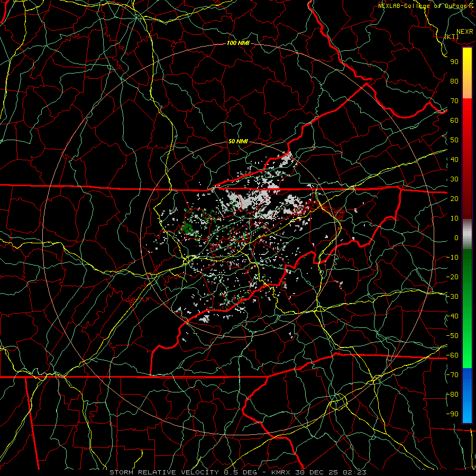This screenshot has height=476, width=476.
Task: Pick the light blue bottom color bar segment
Action: point(467,410)
